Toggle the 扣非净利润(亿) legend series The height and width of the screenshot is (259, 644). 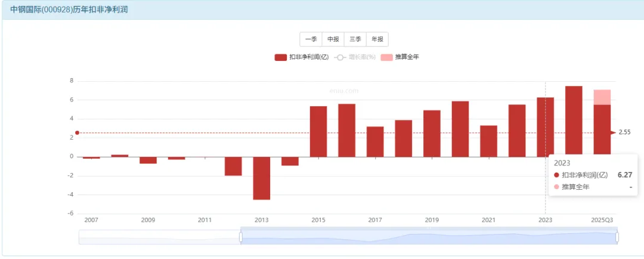pyautogui.click(x=302, y=57)
